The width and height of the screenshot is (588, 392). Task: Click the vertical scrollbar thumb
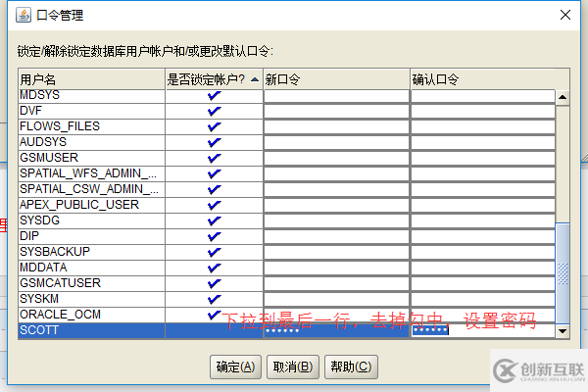[563, 272]
